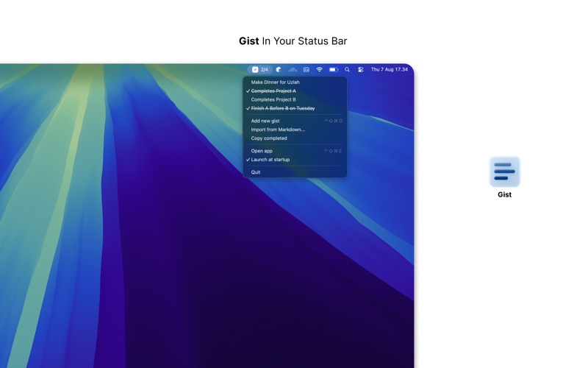Click the Gist app icon
Viewport: 588px width, 368px height.
(504, 171)
